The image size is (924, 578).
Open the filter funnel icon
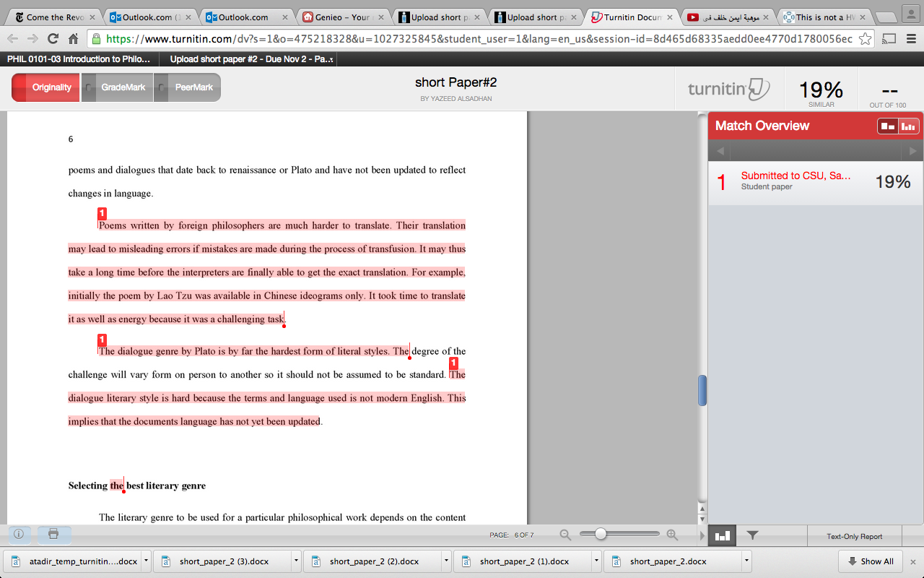(x=752, y=535)
